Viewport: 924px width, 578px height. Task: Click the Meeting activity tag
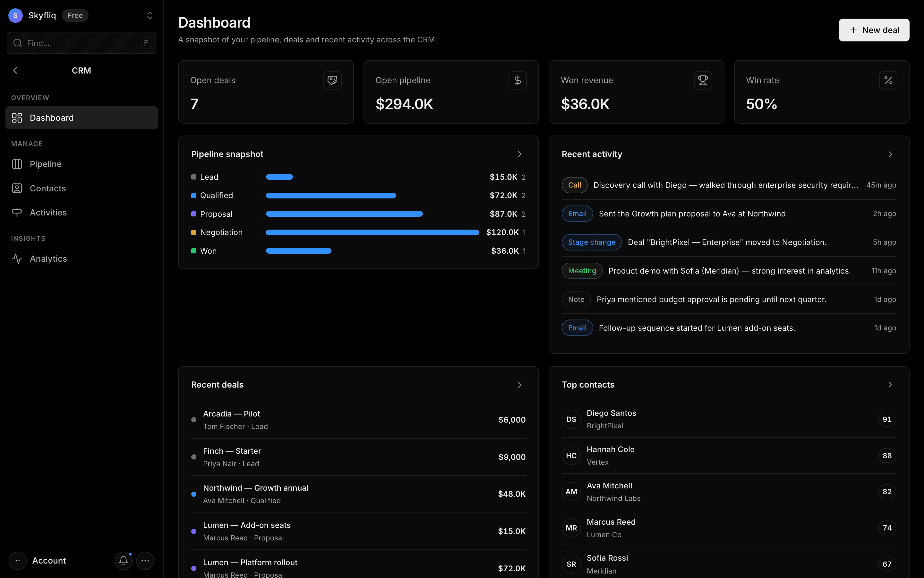click(x=582, y=271)
